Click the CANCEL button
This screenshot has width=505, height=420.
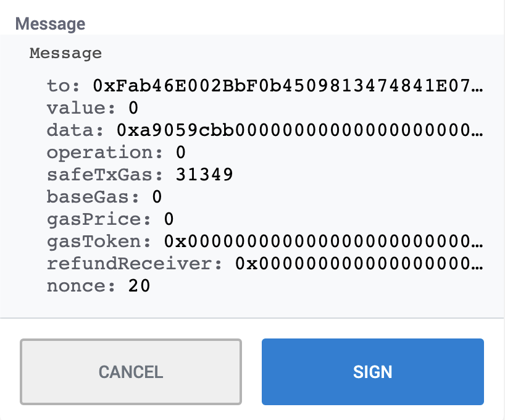pyautogui.click(x=131, y=371)
